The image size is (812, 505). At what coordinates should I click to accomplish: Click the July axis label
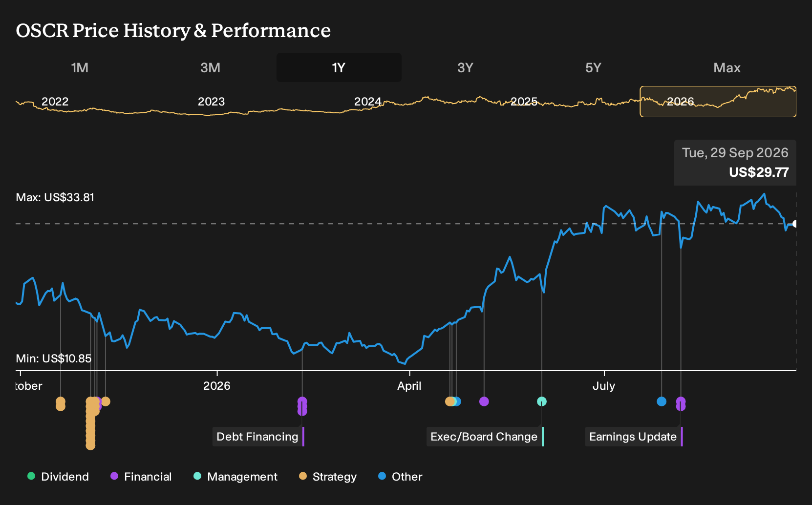click(x=604, y=386)
